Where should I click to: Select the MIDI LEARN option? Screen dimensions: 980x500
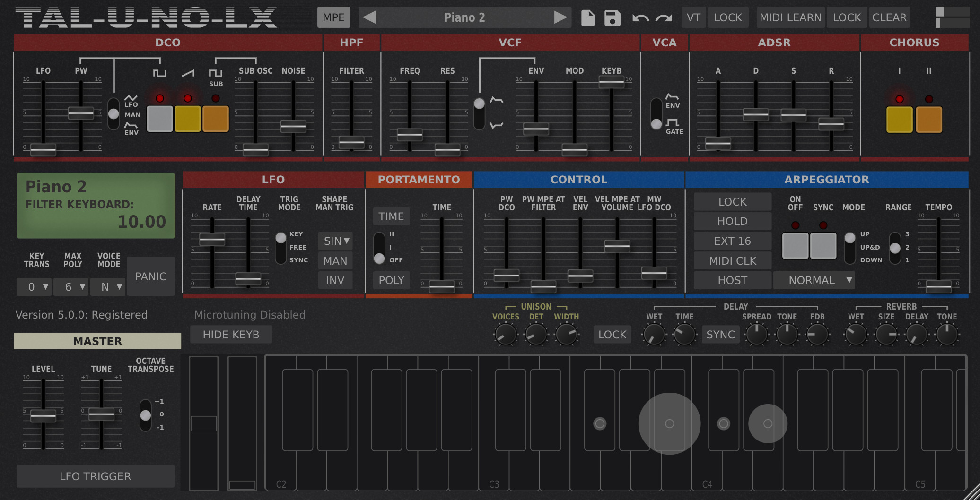(790, 17)
